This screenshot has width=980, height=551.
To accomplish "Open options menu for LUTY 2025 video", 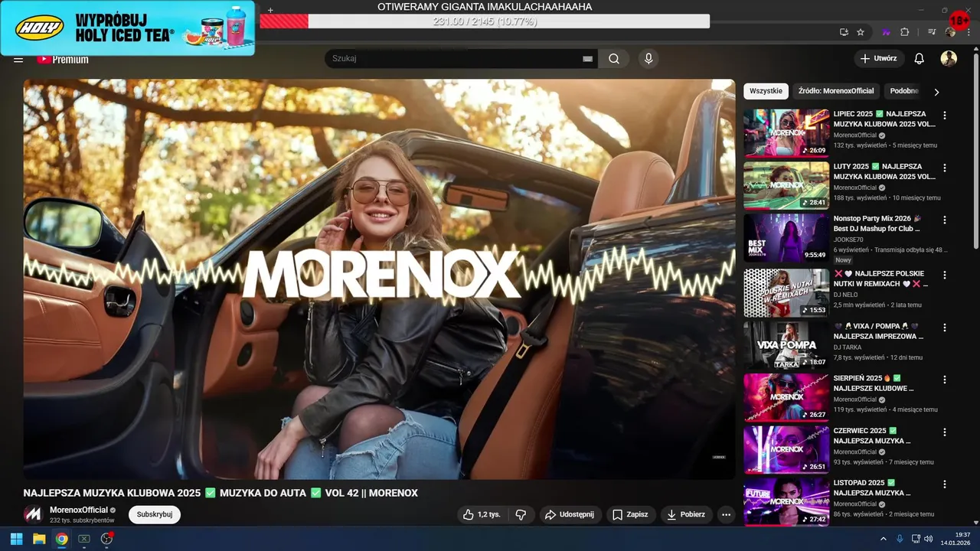I will (945, 168).
